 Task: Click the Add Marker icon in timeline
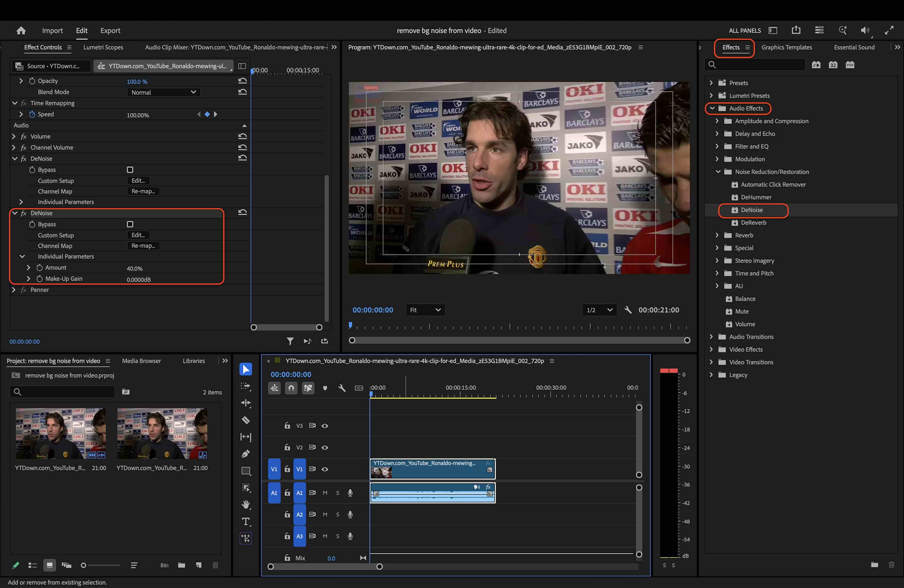(x=325, y=388)
